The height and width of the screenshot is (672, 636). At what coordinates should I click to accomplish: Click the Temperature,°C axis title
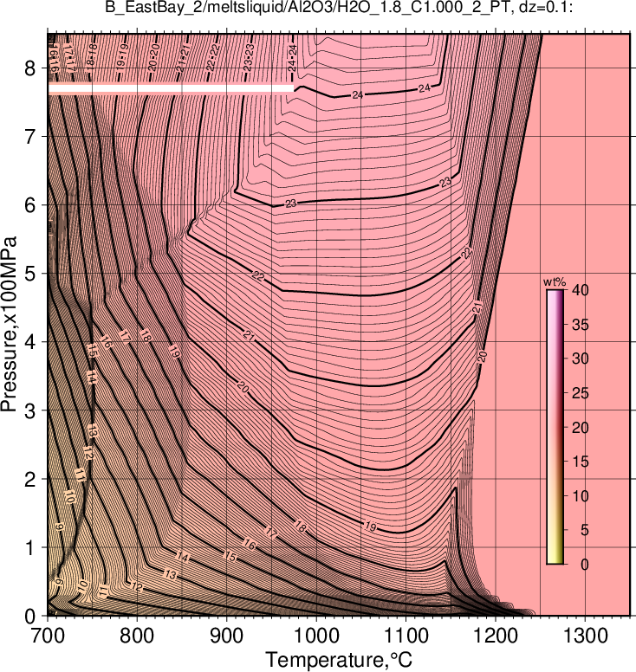pyautogui.click(x=339, y=660)
